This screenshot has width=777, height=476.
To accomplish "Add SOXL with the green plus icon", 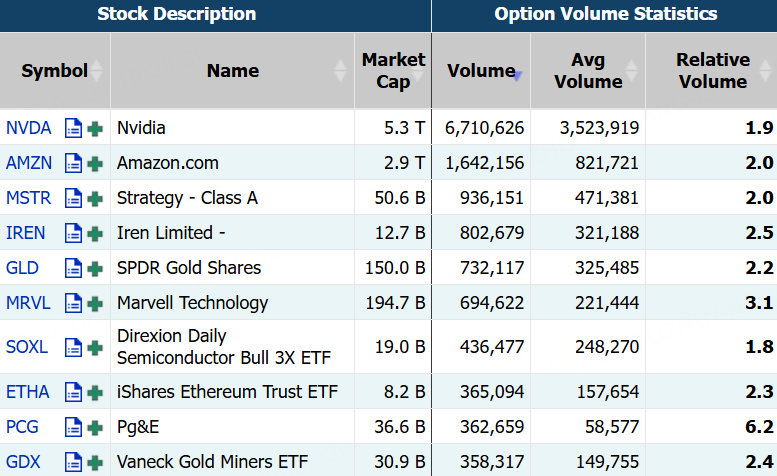I will (x=95, y=348).
